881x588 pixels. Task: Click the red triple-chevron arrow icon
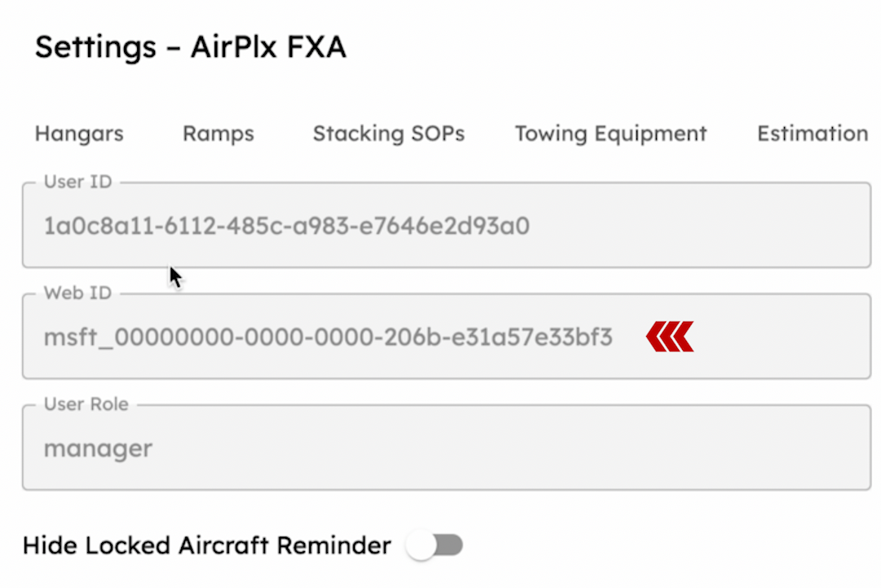[x=670, y=337]
